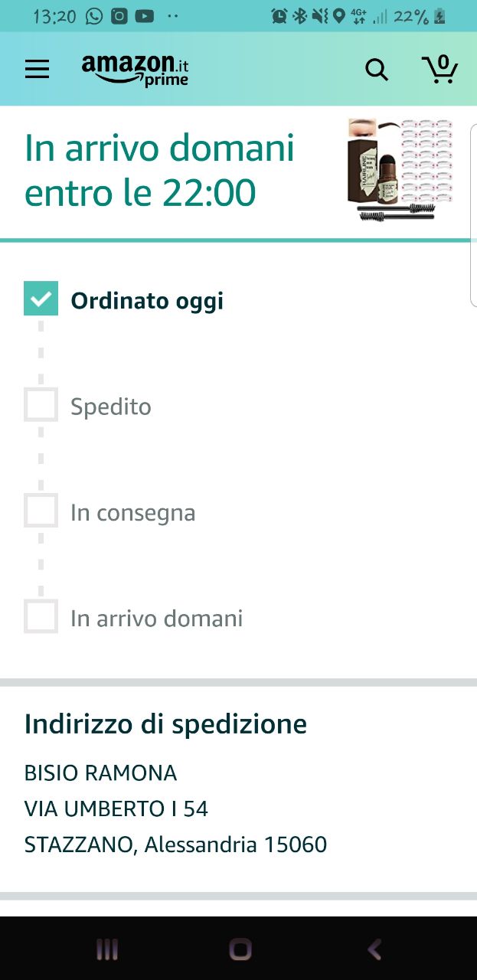Tap the Android home navigation button

click(x=240, y=950)
